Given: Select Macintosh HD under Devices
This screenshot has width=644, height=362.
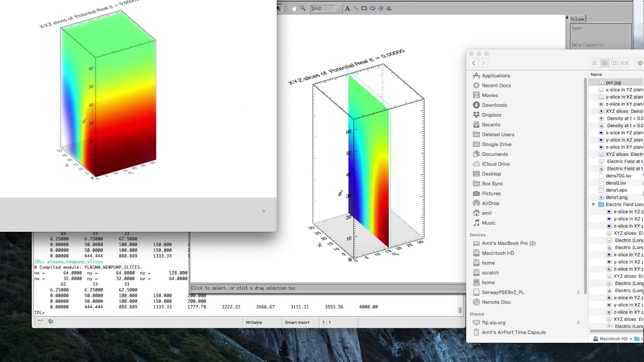Looking at the screenshot, I should coord(498,253).
